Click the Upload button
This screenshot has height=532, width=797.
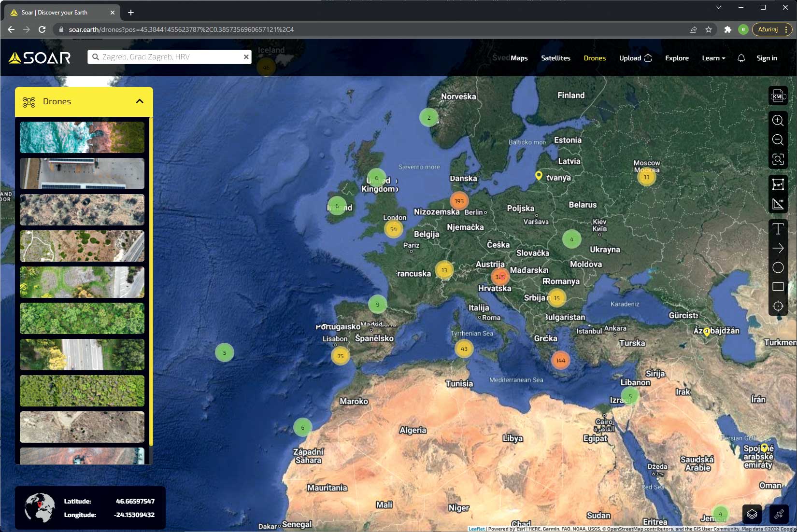click(x=635, y=58)
